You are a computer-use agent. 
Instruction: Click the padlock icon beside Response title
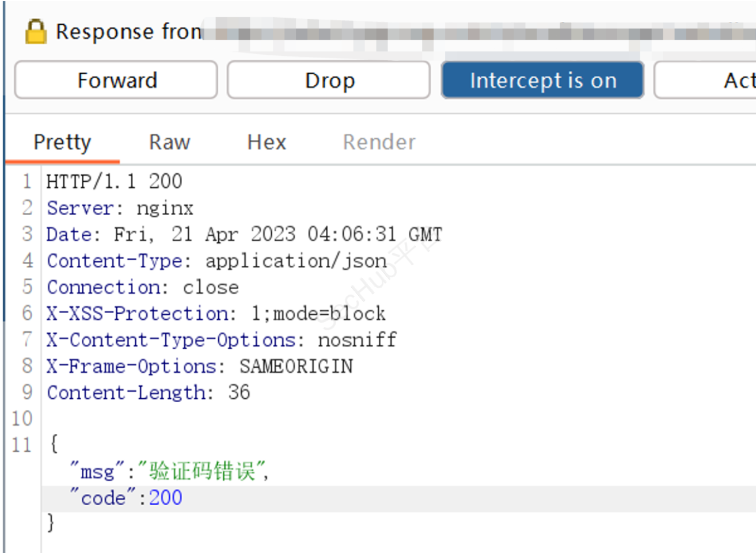[x=35, y=32]
